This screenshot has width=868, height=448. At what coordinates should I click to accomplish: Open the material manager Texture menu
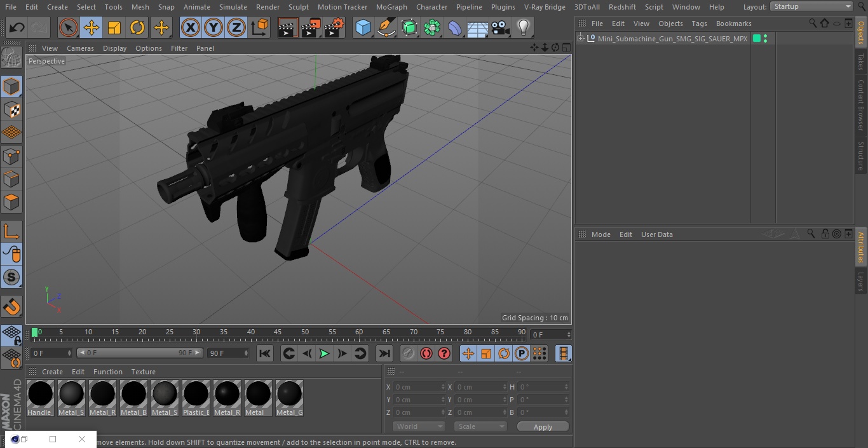coord(143,372)
